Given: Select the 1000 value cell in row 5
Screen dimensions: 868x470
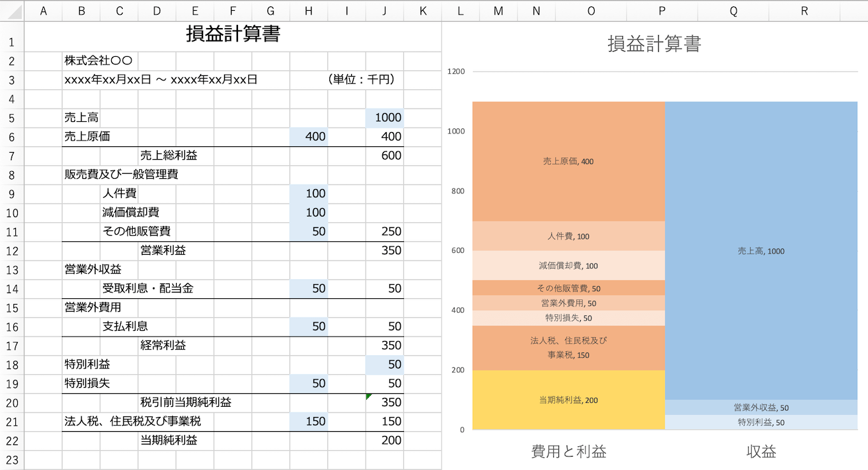Looking at the screenshot, I should (385, 118).
